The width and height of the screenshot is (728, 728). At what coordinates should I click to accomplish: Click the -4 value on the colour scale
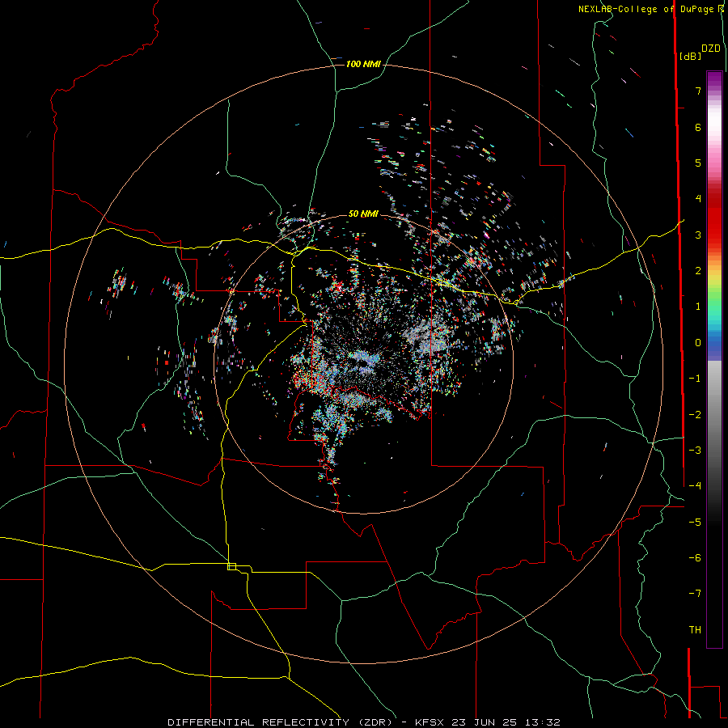(695, 486)
